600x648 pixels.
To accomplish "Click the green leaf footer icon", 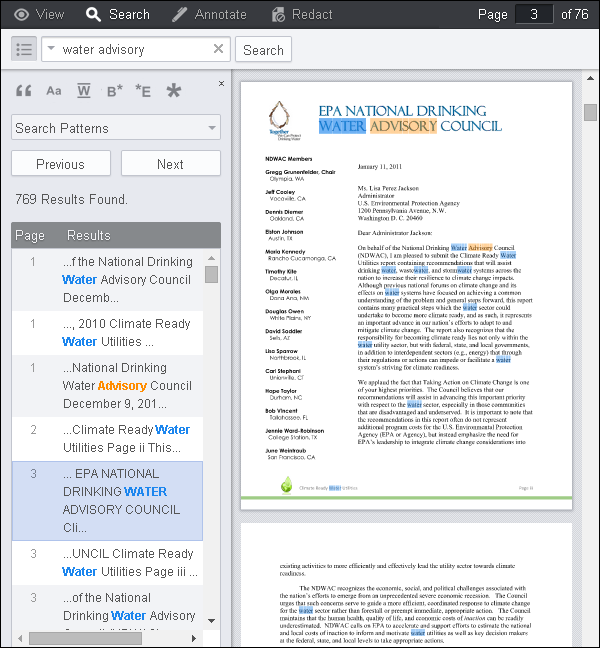I will (x=286, y=485).
